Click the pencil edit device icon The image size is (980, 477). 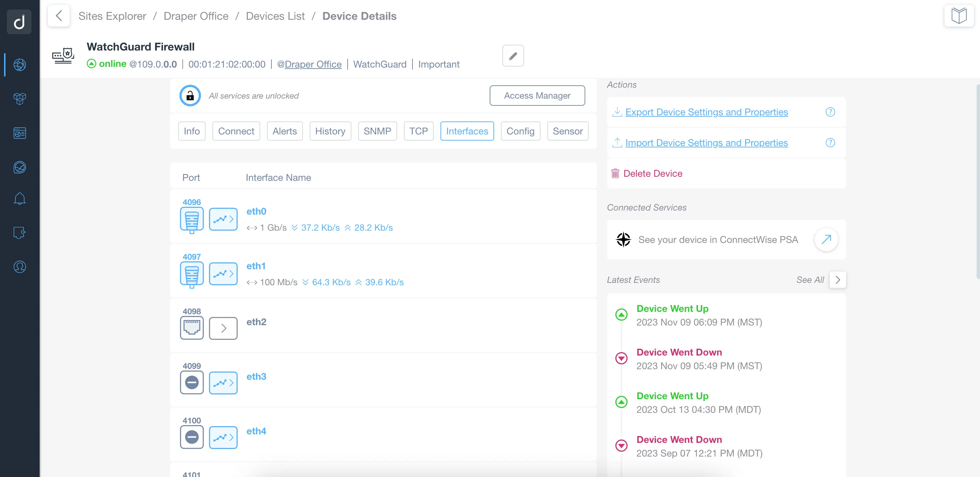513,56
